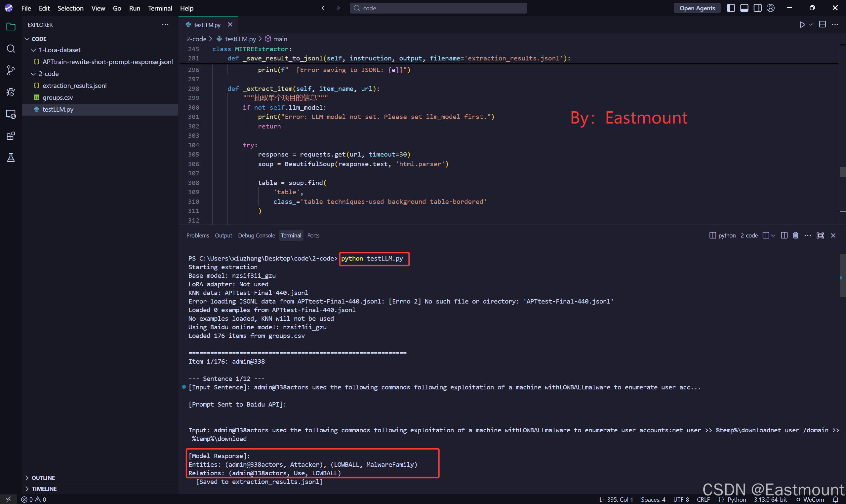This screenshot has height=504, width=846.
Task: Run the Python file with play button
Action: (x=802, y=24)
